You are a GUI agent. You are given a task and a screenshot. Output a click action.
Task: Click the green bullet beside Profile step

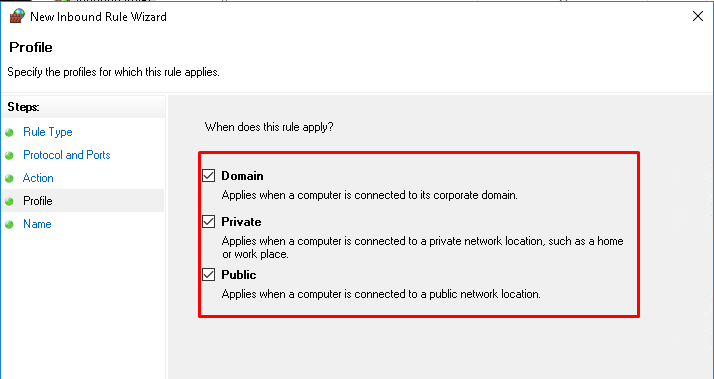[9, 201]
